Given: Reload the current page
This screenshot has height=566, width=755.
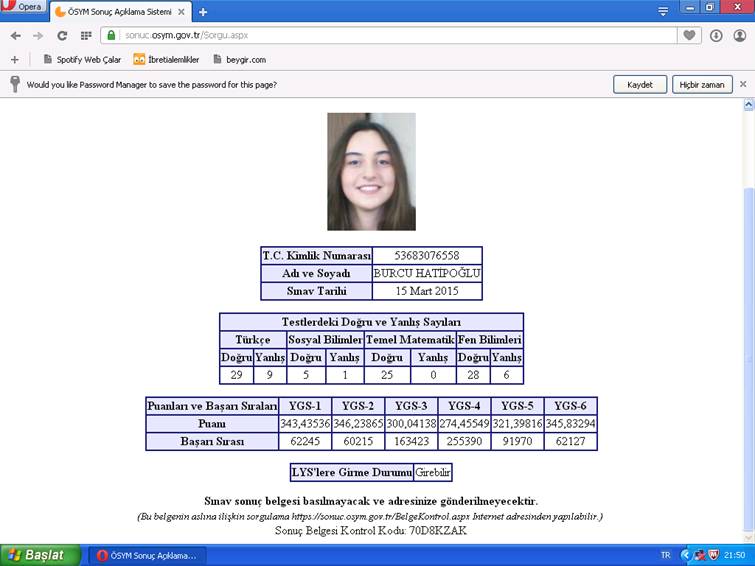Looking at the screenshot, I should coord(62,35).
